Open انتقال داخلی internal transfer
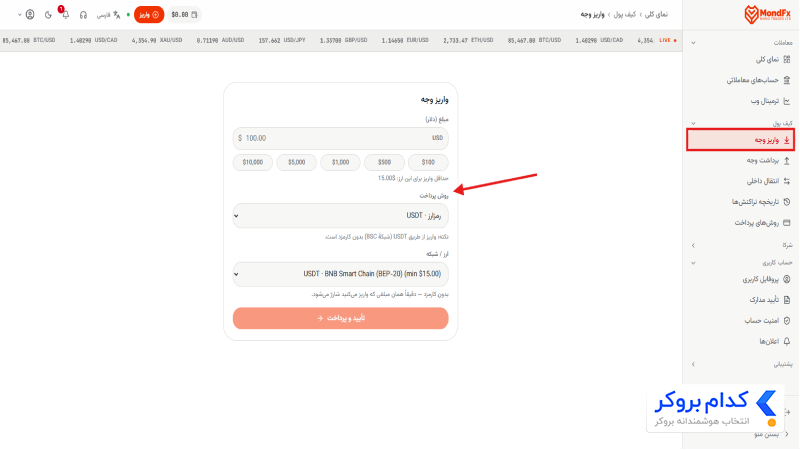 pyautogui.click(x=768, y=181)
